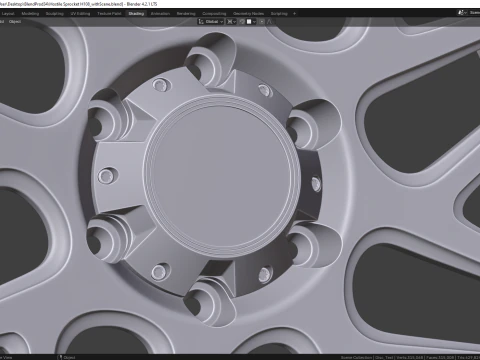The height and width of the screenshot is (360, 480).
Task: Select the Shading workspace tab
Action: tap(136, 14)
